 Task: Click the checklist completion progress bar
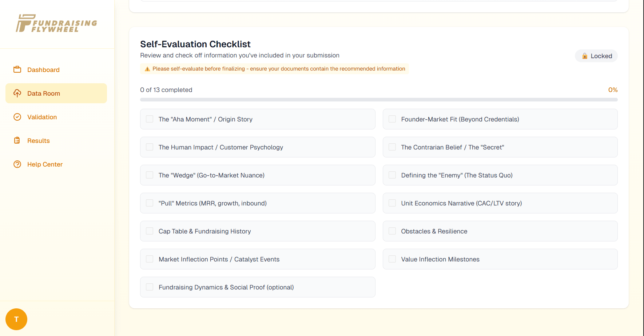(x=379, y=100)
